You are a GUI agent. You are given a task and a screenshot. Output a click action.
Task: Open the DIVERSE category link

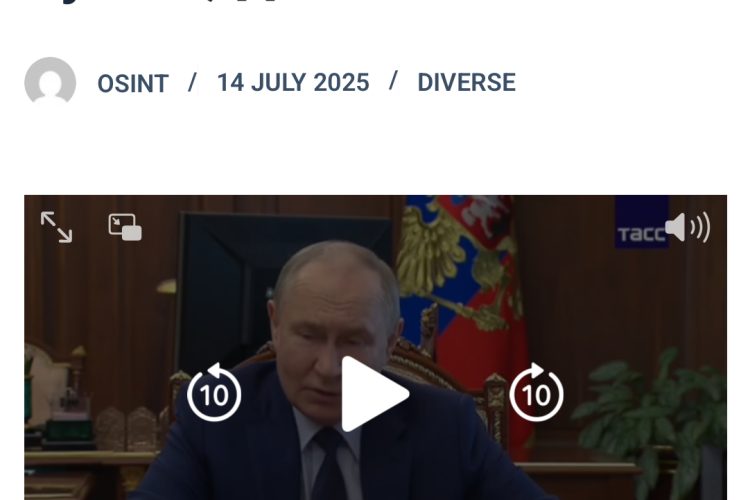(466, 82)
